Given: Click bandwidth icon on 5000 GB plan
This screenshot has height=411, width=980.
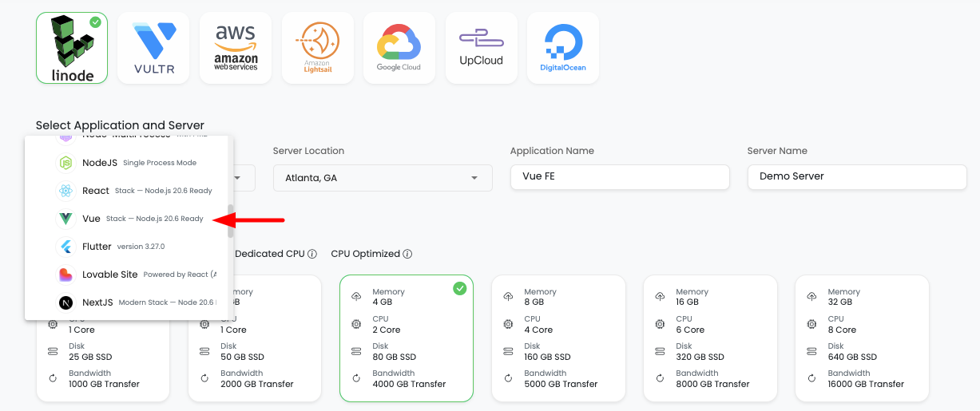Looking at the screenshot, I should [508, 378].
